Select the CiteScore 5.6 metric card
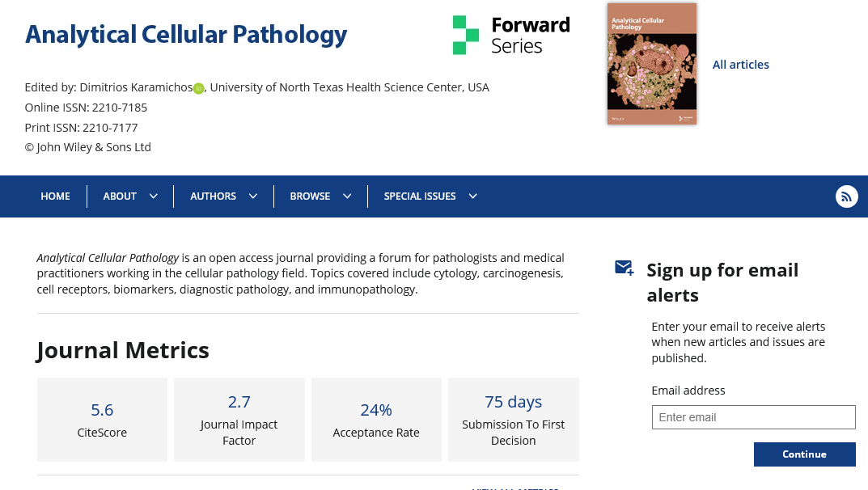The width and height of the screenshot is (868, 490). click(x=102, y=419)
